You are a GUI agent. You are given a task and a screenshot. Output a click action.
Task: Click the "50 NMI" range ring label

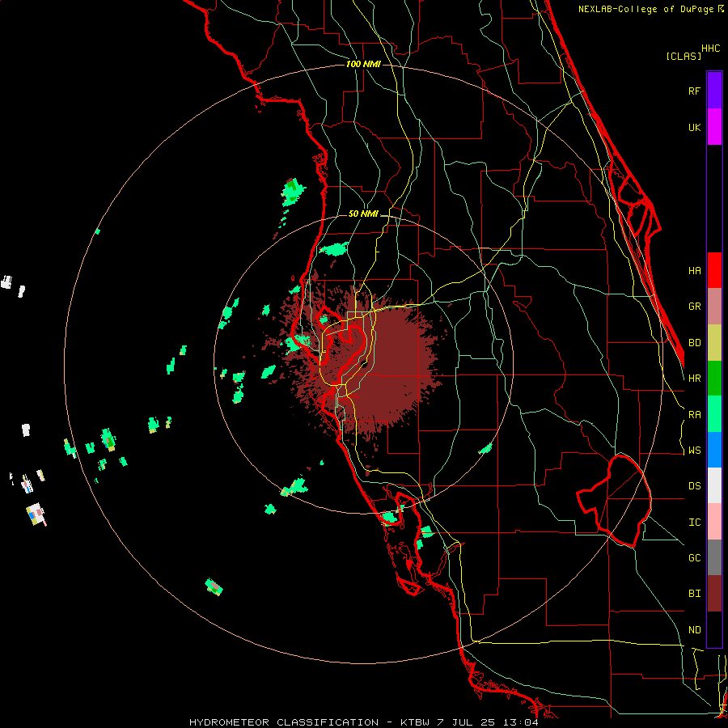tap(363, 214)
